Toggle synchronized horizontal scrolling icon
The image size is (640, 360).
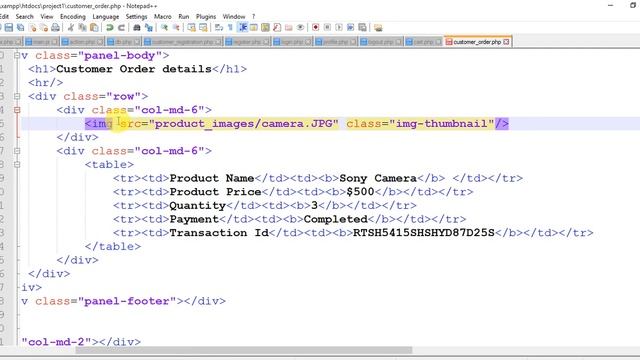tap(203, 28)
